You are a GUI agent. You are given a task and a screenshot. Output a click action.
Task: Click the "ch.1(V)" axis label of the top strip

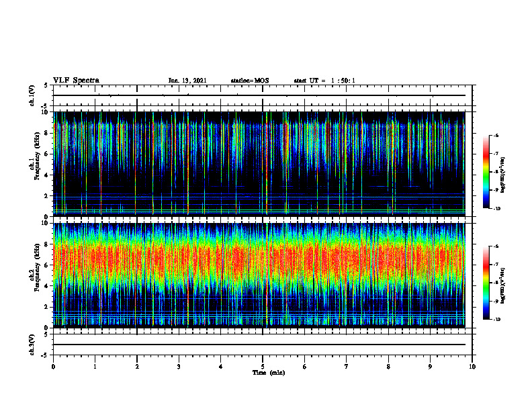point(32,95)
